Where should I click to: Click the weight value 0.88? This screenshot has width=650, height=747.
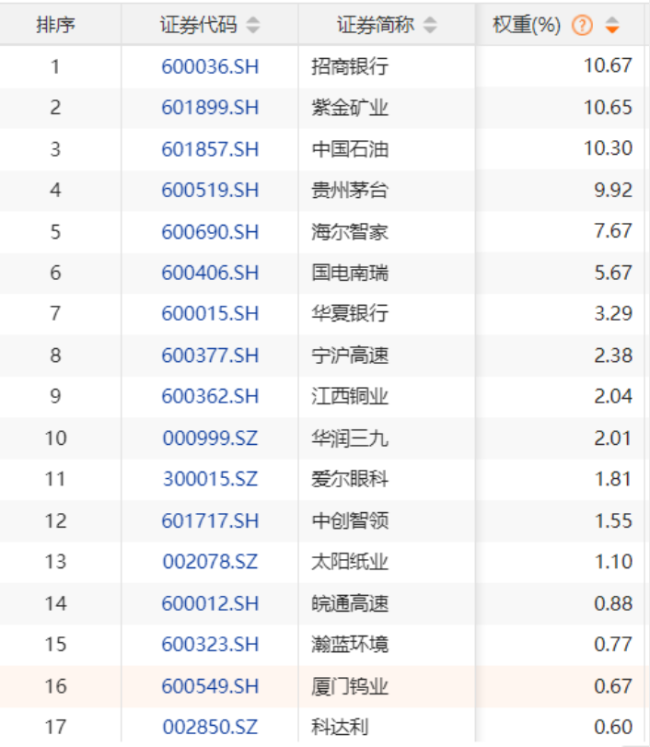tap(613, 604)
